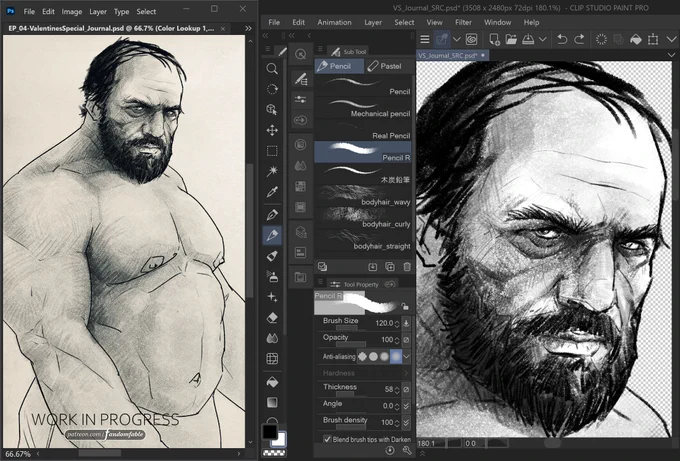Select the weak anti-aliasing option
The height and width of the screenshot is (461, 680).
[373, 356]
